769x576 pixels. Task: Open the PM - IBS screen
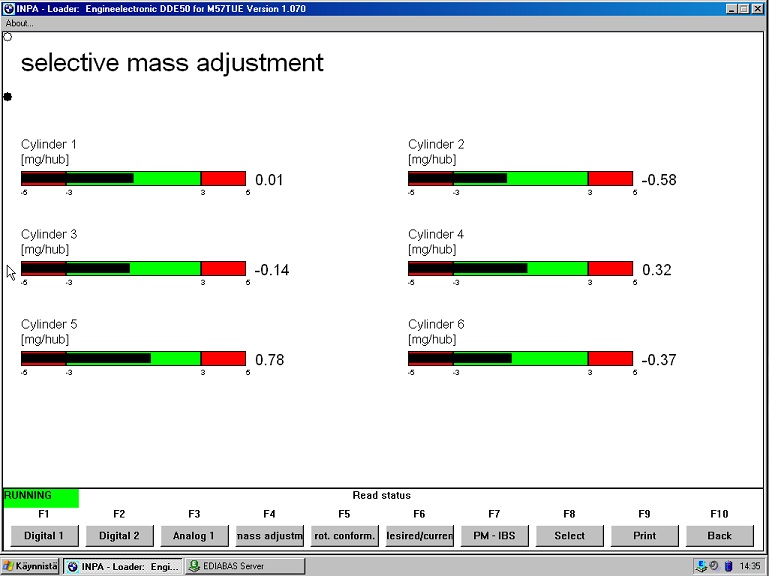point(494,536)
